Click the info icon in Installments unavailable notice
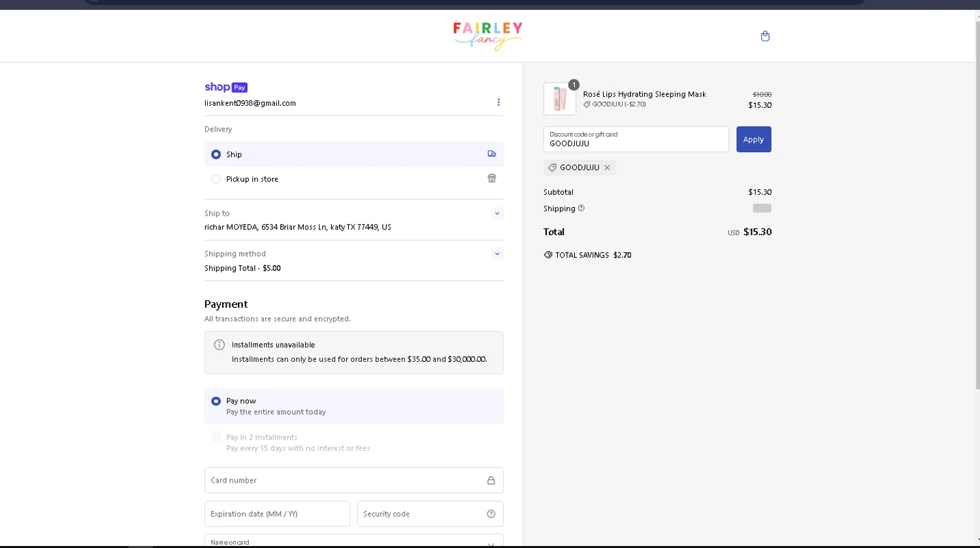The height and width of the screenshot is (548, 980). [220, 345]
